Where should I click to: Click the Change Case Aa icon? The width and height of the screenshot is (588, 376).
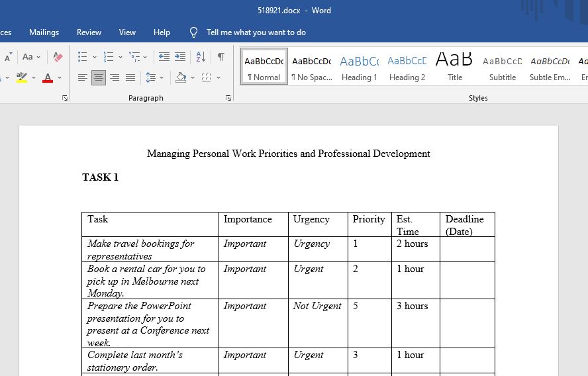[27, 57]
